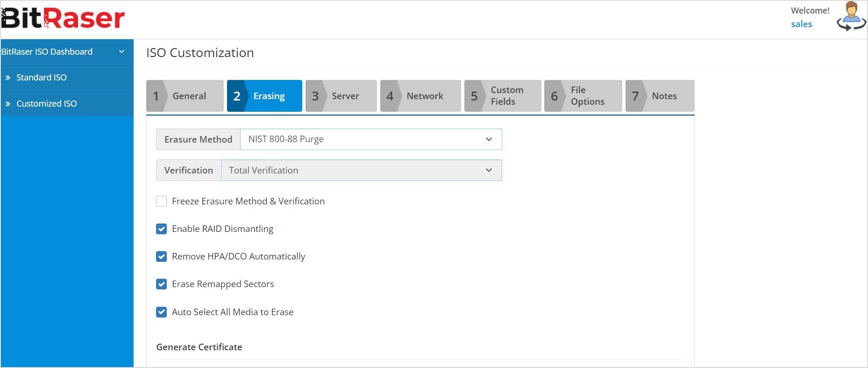Viewport: 868px width, 368px height.
Task: Open the user profile avatar icon
Action: click(852, 17)
